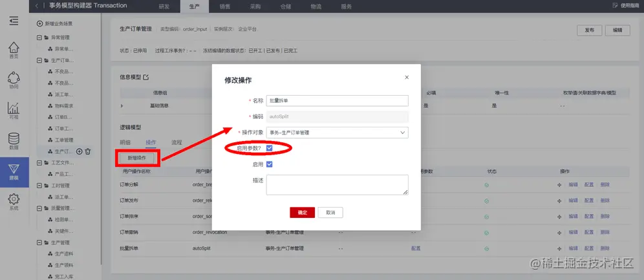Click 配置 link in 订单发布 row

pyautogui.click(x=589, y=200)
